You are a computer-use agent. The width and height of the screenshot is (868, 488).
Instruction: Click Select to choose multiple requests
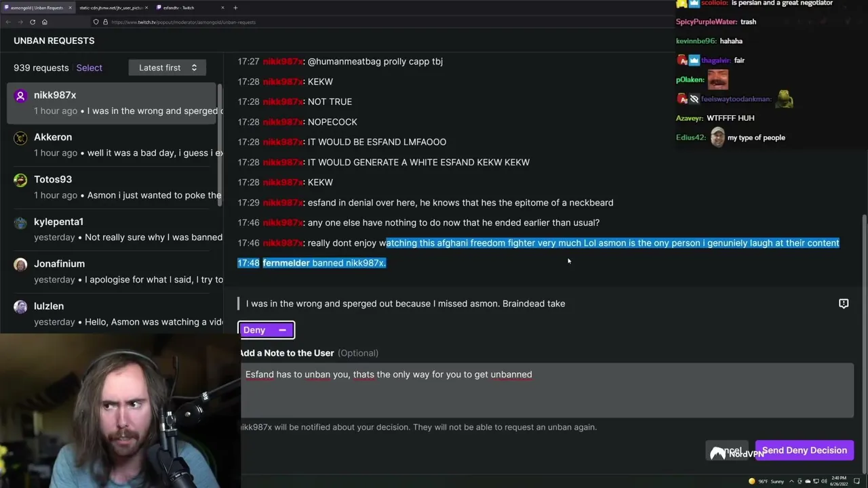coord(90,68)
